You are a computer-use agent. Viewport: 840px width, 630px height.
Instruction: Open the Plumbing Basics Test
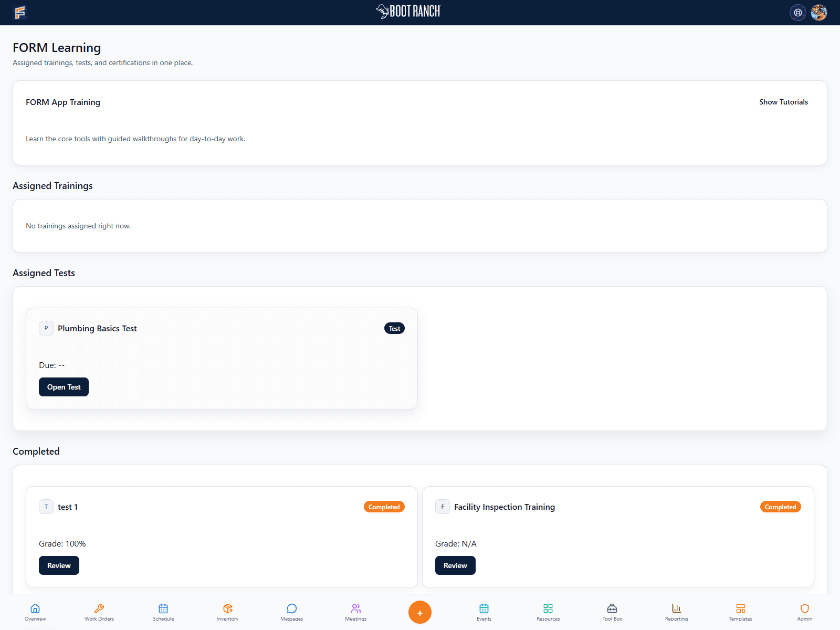point(64,387)
